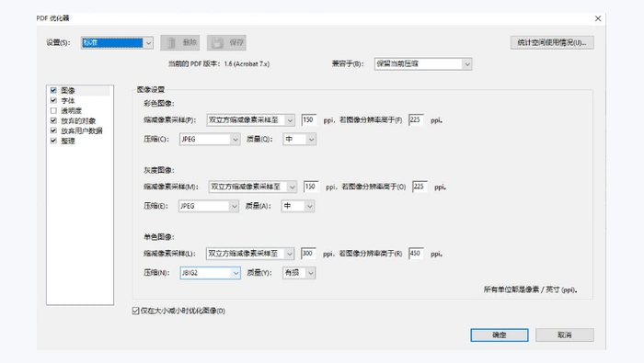Uncheck 仅在大小减小时优化图像 option

135,311
